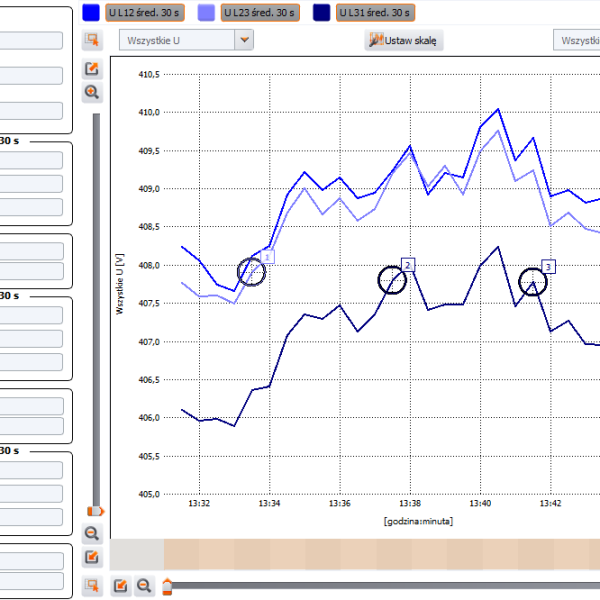600x600 pixels.
Task: Click the orange arrow icon left of the overview strip
Action: (x=92, y=557)
